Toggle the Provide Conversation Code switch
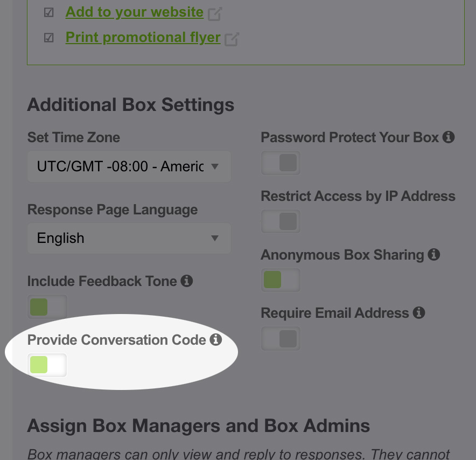The height and width of the screenshot is (460, 476). [x=47, y=365]
